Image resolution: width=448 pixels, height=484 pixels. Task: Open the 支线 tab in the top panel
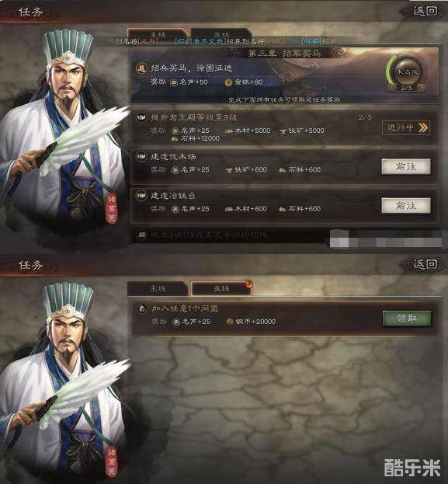pyautogui.click(x=221, y=34)
